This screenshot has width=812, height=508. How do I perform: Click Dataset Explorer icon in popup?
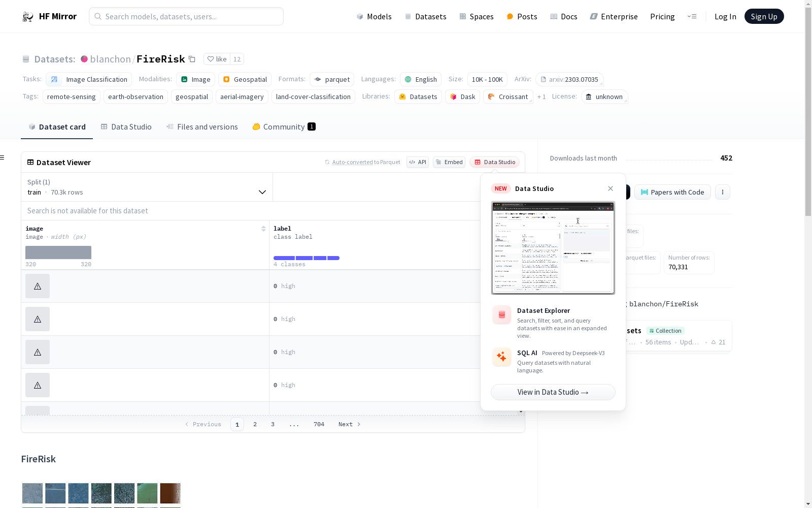coord(502,315)
